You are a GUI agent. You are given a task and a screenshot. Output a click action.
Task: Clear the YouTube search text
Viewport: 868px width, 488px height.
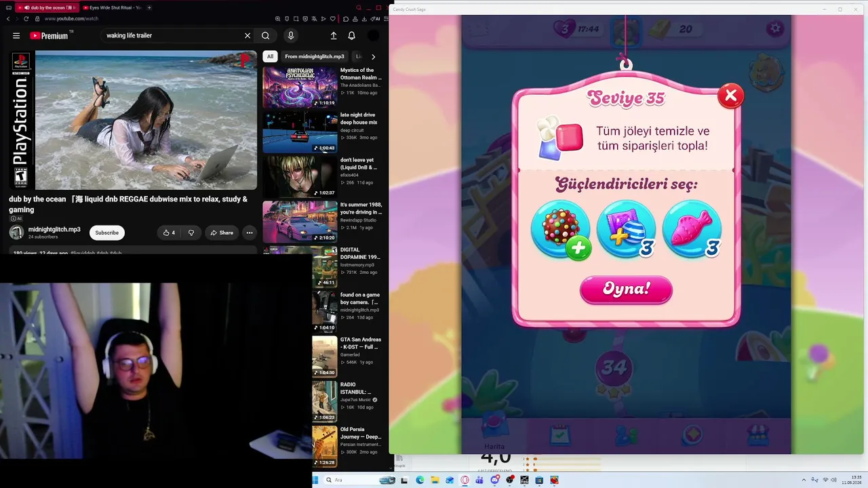248,35
